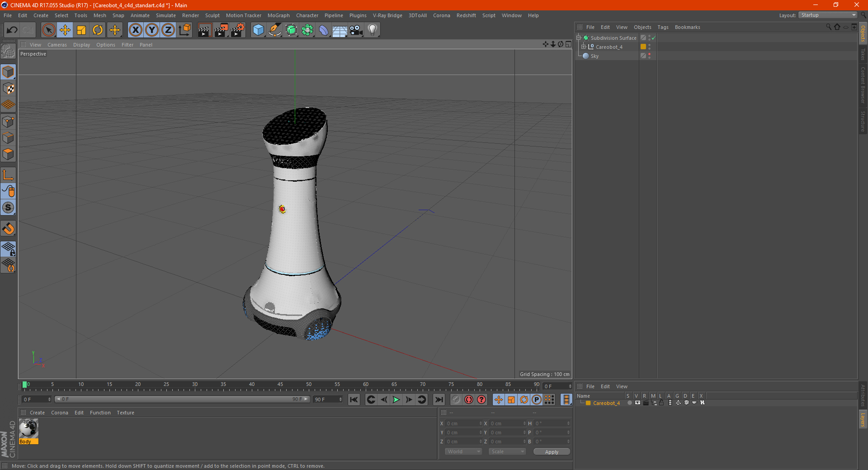
Task: Add a Cube primitive object
Action: (258, 30)
